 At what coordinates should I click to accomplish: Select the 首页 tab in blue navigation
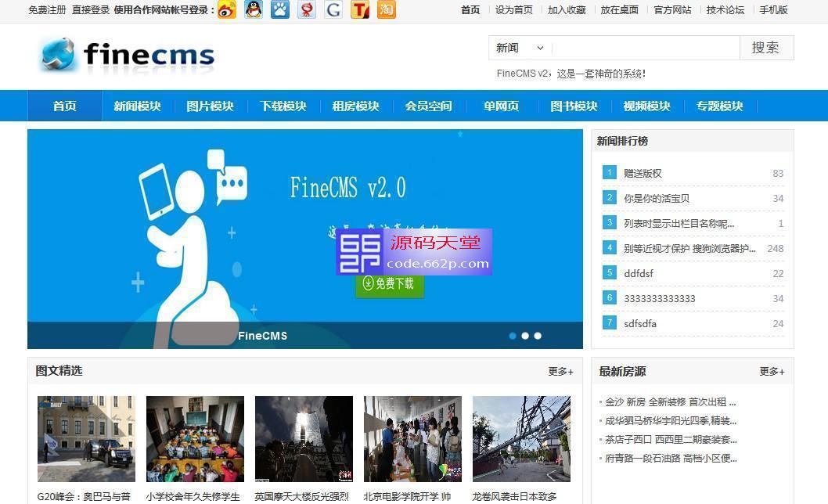[x=64, y=106]
